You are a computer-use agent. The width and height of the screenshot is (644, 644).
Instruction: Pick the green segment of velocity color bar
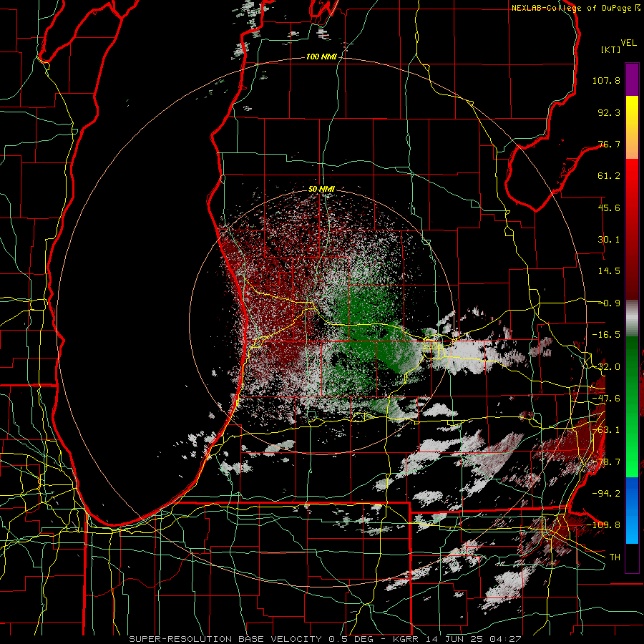(x=632, y=406)
